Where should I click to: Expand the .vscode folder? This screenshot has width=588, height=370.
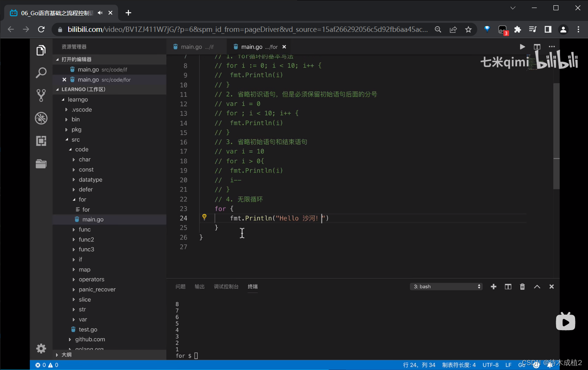(x=67, y=110)
